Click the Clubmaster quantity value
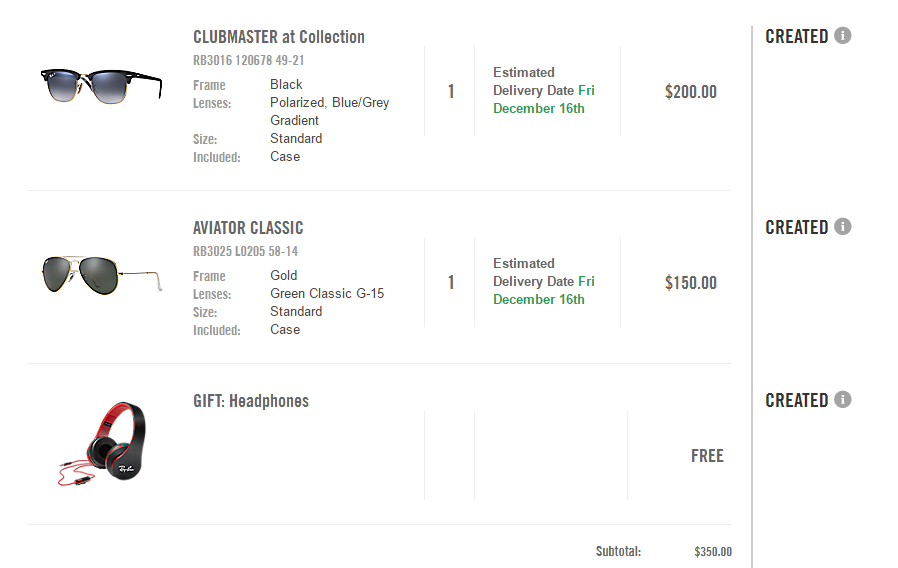The width and height of the screenshot is (898, 568). pyautogui.click(x=451, y=92)
